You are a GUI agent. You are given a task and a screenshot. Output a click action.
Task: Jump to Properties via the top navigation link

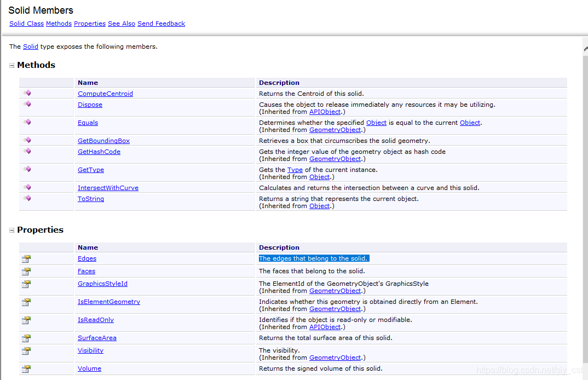90,23
